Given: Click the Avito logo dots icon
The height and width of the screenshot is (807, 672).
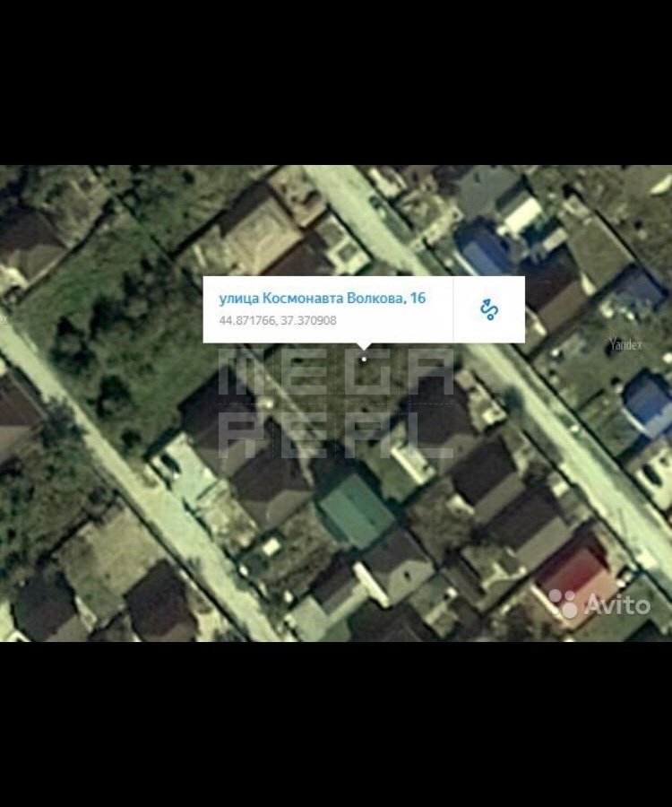Looking at the screenshot, I should tap(564, 604).
